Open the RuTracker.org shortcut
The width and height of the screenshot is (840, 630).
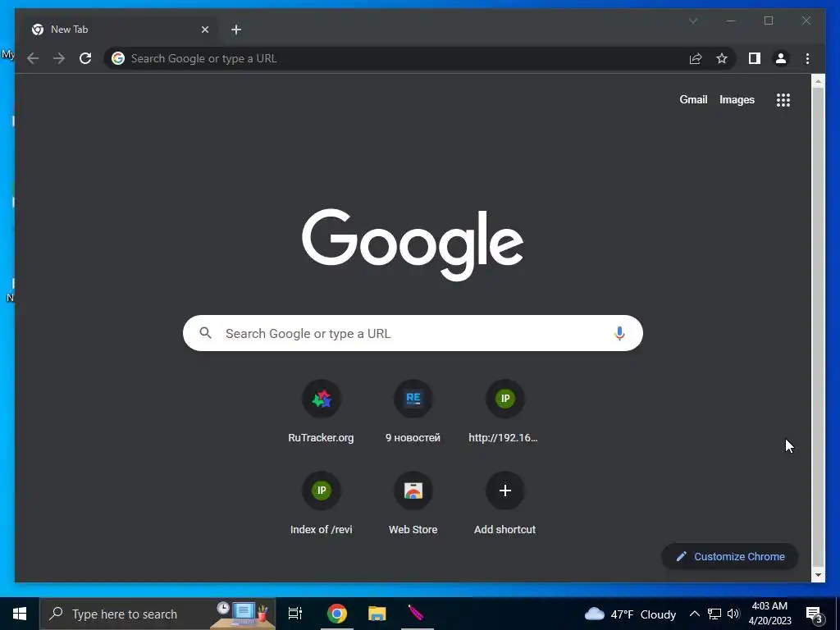(x=321, y=412)
